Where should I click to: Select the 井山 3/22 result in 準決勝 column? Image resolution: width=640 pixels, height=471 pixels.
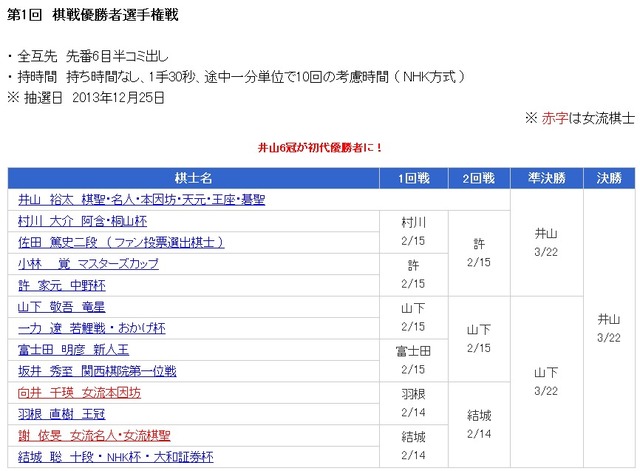[546, 242]
